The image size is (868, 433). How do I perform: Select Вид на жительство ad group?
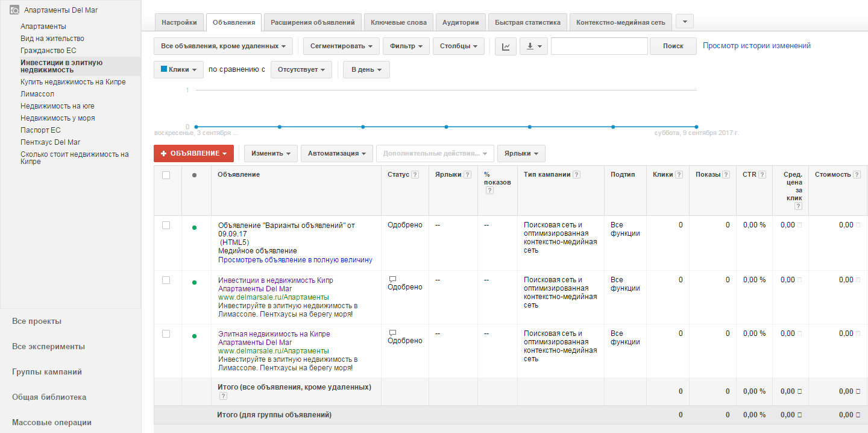point(52,39)
